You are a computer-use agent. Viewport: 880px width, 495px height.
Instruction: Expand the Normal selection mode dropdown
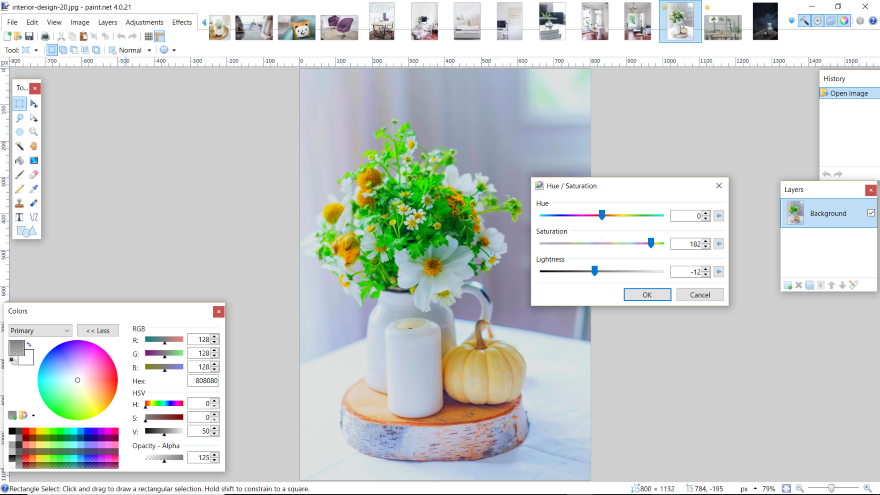pos(148,50)
